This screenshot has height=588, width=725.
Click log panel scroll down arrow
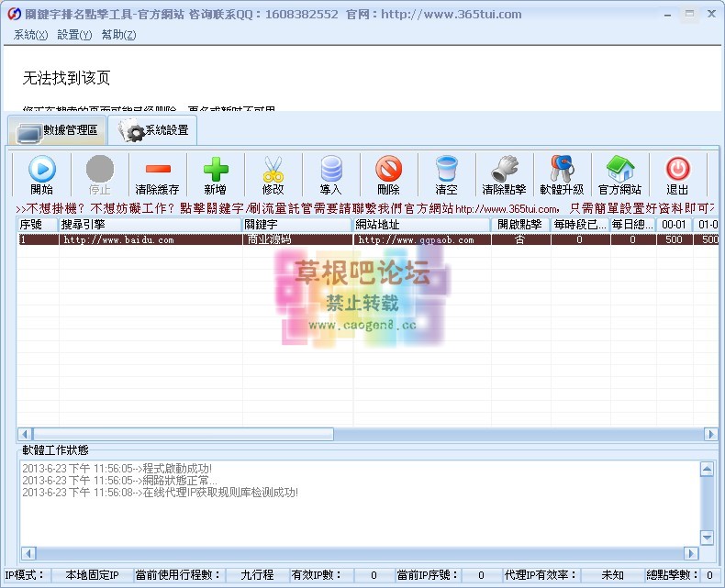coord(707,538)
